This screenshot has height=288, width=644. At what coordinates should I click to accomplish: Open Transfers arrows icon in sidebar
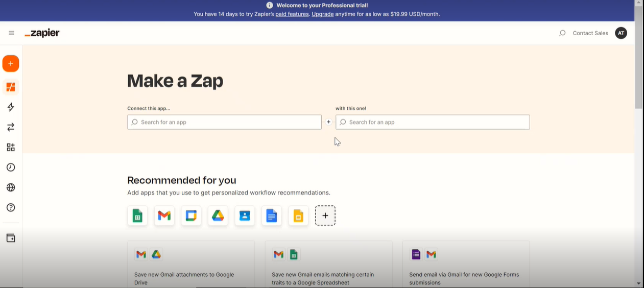[11, 127]
